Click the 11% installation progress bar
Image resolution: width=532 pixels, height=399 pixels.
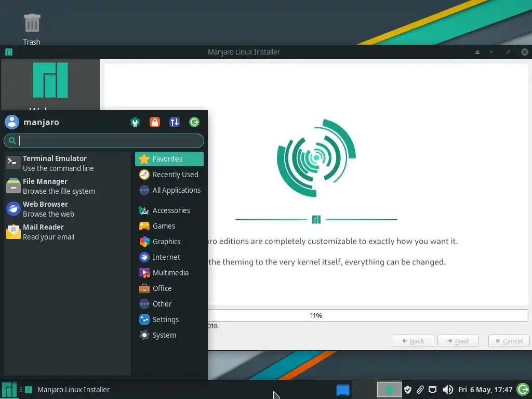pyautogui.click(x=368, y=315)
